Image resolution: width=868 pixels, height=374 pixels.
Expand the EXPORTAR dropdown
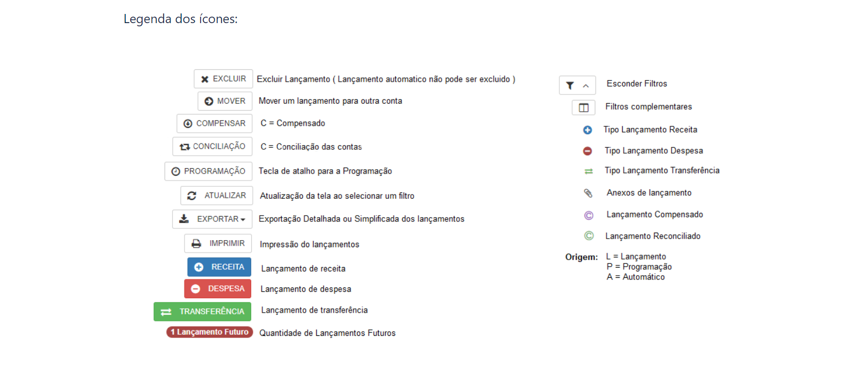[x=212, y=219]
